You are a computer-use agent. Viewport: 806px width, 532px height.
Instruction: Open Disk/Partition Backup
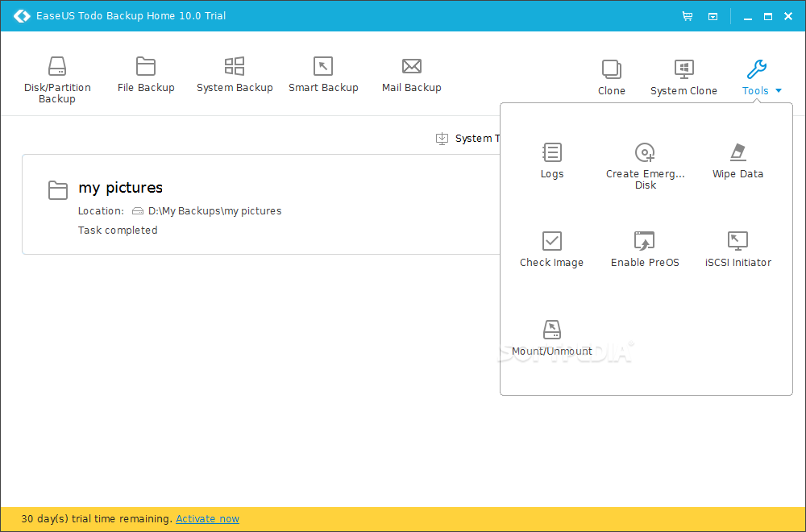57,80
